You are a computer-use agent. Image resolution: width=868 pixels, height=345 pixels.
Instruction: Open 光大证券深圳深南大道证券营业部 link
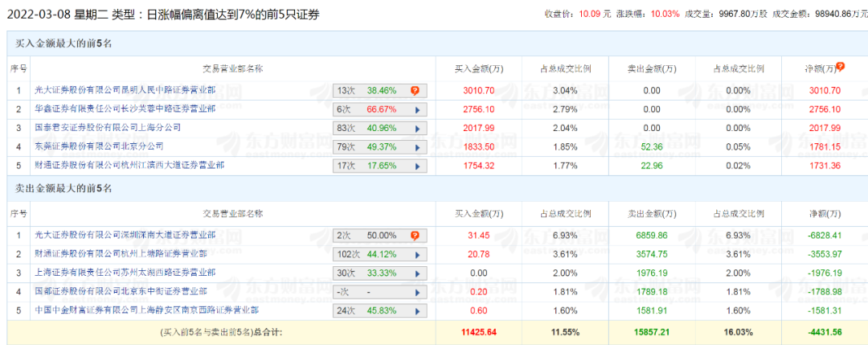coord(125,236)
